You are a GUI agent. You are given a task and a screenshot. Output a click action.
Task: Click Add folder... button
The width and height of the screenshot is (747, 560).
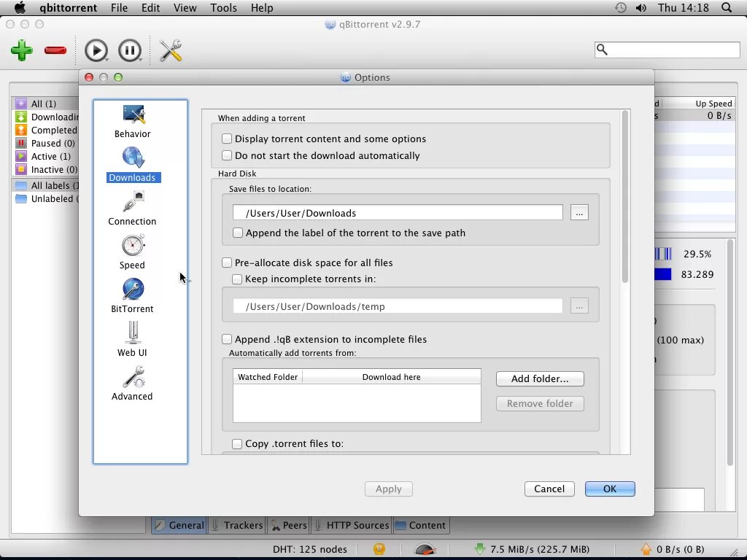tap(540, 378)
